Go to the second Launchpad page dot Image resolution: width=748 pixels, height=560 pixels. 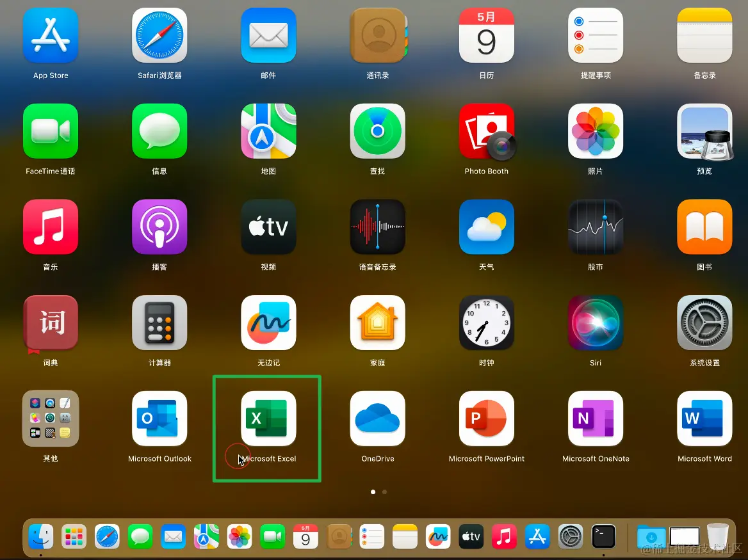[384, 492]
